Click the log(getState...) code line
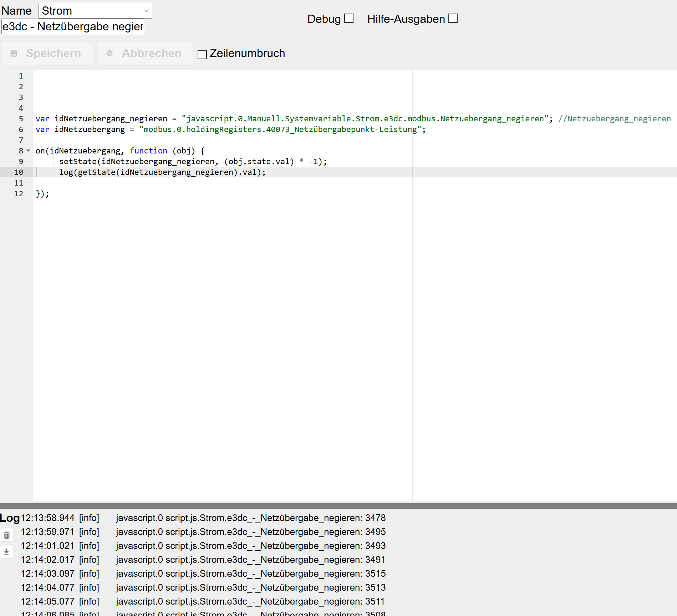This screenshot has width=677, height=616. [x=162, y=172]
